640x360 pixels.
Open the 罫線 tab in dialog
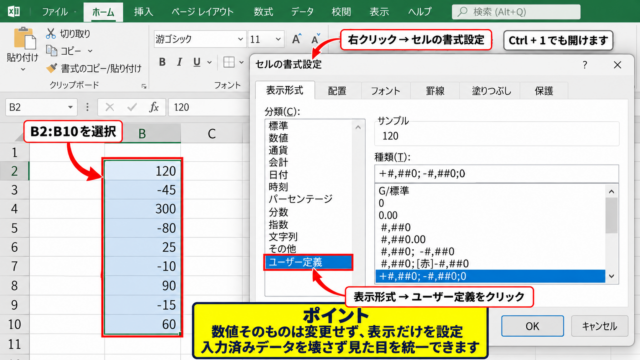[x=435, y=91]
